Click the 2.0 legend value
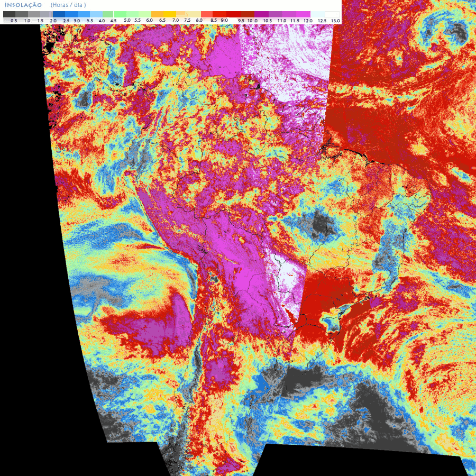The height and width of the screenshot is (476, 476). click(53, 21)
